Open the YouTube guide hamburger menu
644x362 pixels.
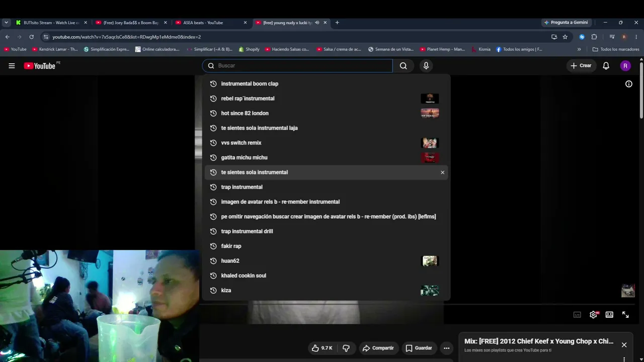point(12,66)
